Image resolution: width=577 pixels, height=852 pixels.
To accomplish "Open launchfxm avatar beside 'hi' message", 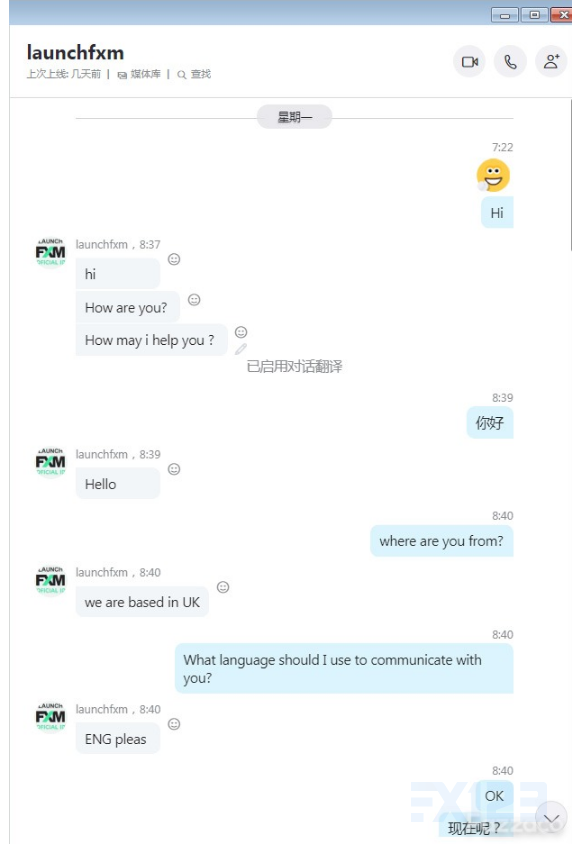I will point(51,252).
